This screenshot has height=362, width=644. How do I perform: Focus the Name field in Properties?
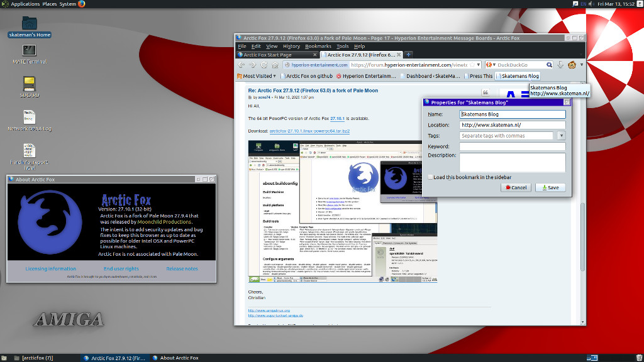click(x=513, y=114)
